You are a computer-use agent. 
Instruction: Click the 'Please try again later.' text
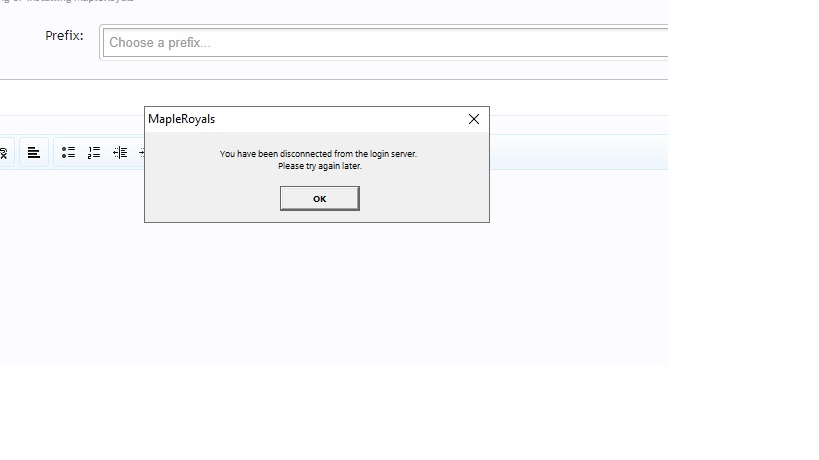tap(320, 166)
